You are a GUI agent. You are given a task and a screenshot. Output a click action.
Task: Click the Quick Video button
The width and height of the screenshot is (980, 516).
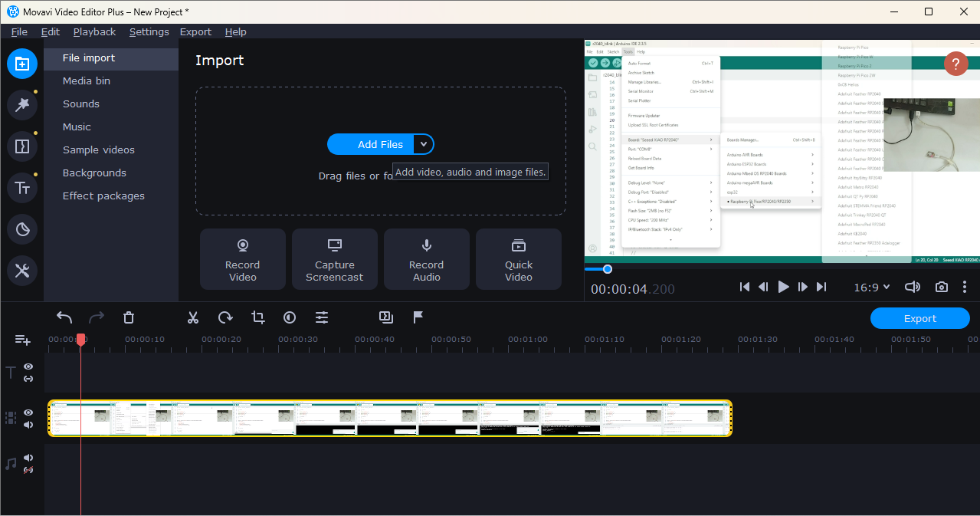(519, 259)
